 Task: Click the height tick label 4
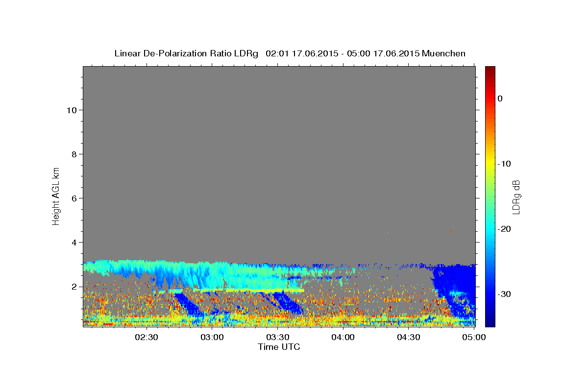click(x=73, y=242)
